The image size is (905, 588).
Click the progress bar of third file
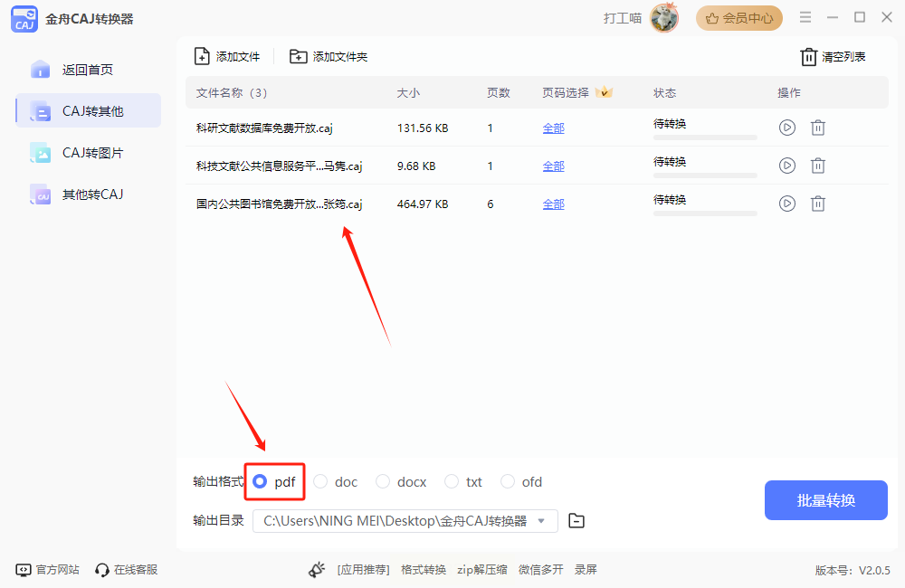click(705, 213)
